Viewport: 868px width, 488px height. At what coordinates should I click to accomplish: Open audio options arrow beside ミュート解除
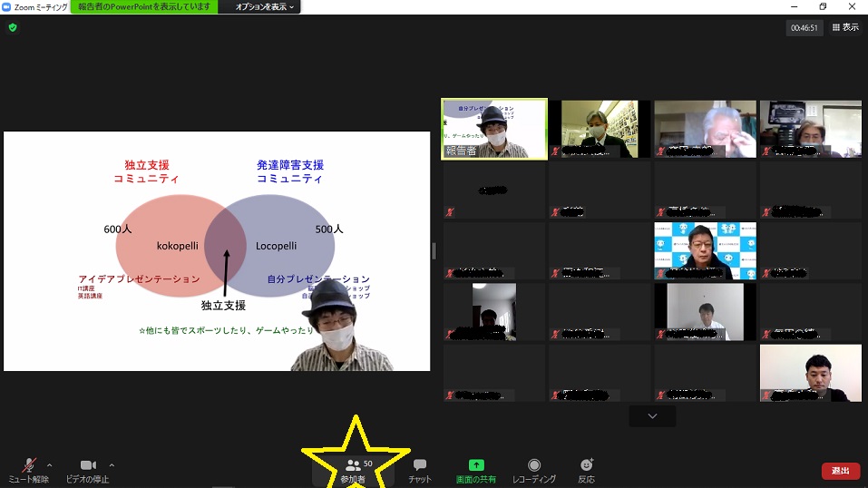click(x=50, y=465)
